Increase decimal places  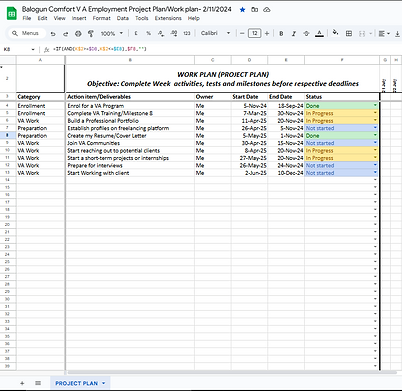[x=174, y=33]
